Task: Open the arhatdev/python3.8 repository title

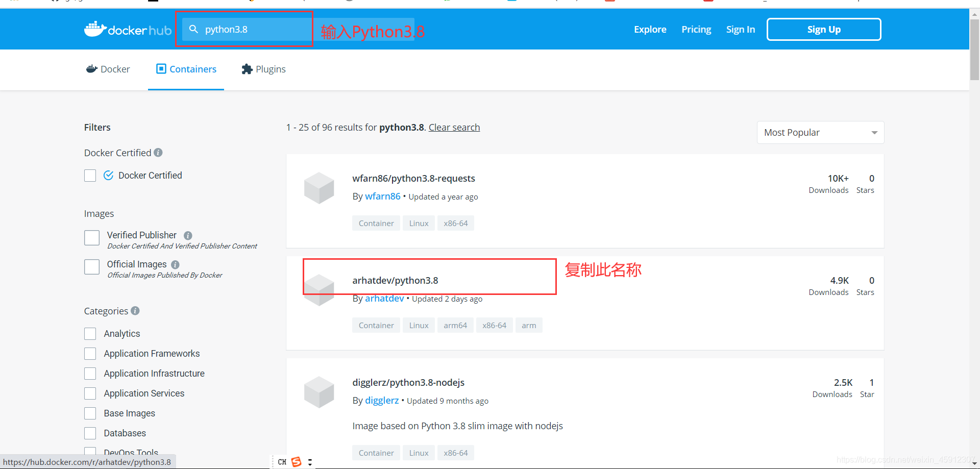Action: [395, 281]
